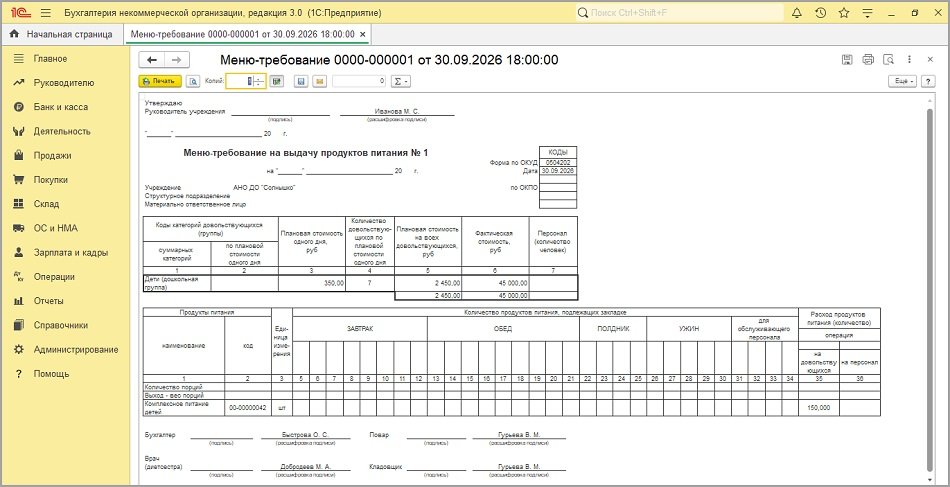Open the Покупки section
The height and width of the screenshot is (487, 950).
(50, 180)
